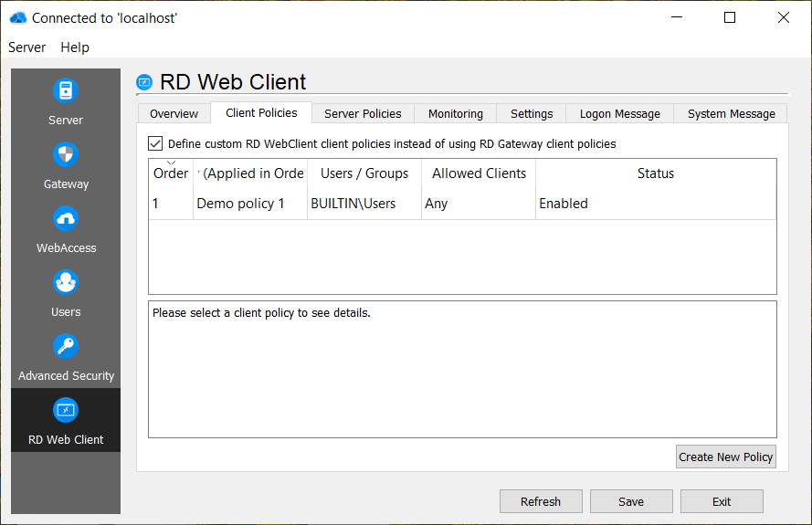Open Advanced Security key icon
This screenshot has height=525, width=812.
click(x=65, y=347)
